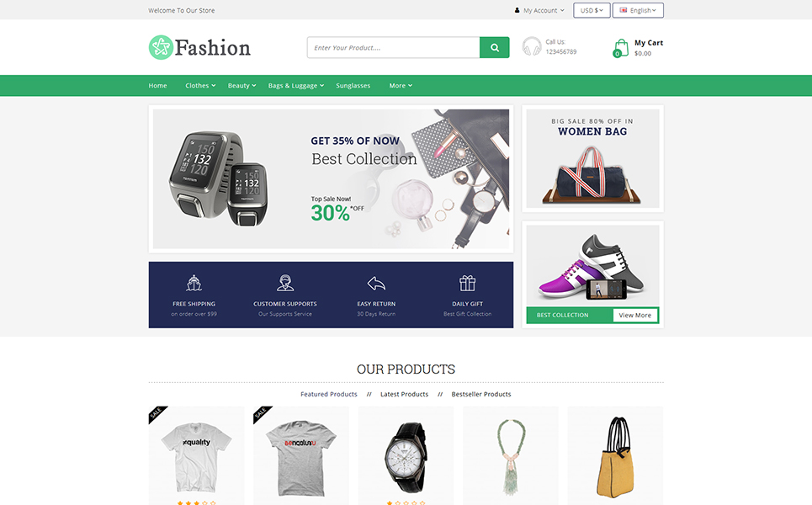Focus the Enter Your Product search field
The width and height of the screenshot is (812, 505).
(x=394, y=48)
